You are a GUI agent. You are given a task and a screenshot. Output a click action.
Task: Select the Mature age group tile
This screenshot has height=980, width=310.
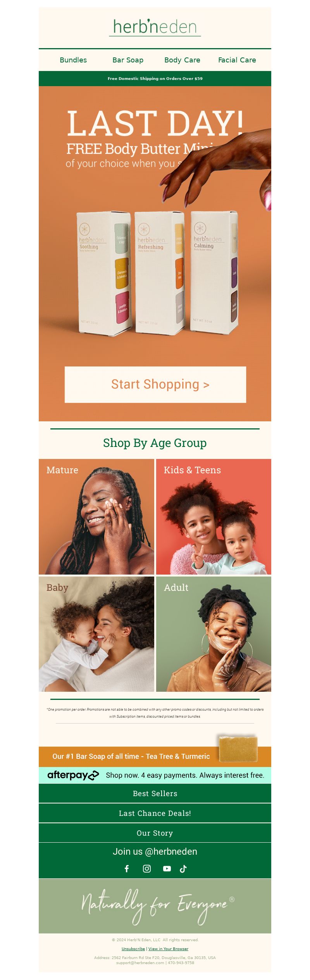click(96, 516)
